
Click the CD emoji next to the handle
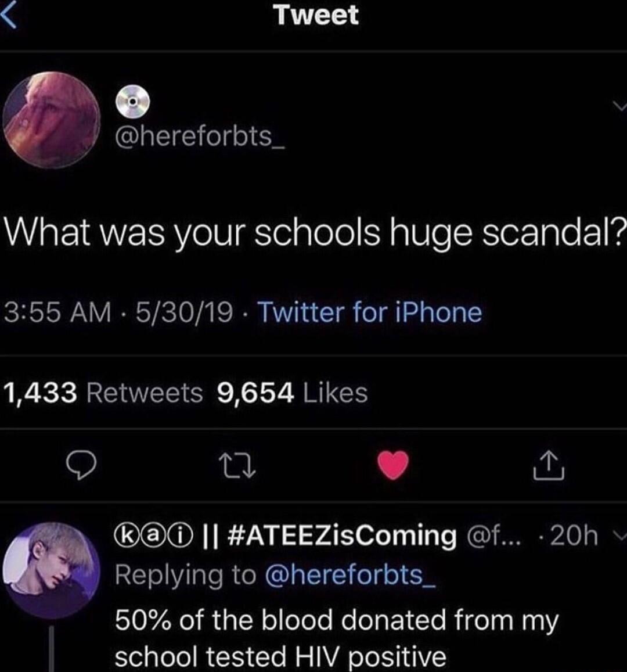coord(132,100)
